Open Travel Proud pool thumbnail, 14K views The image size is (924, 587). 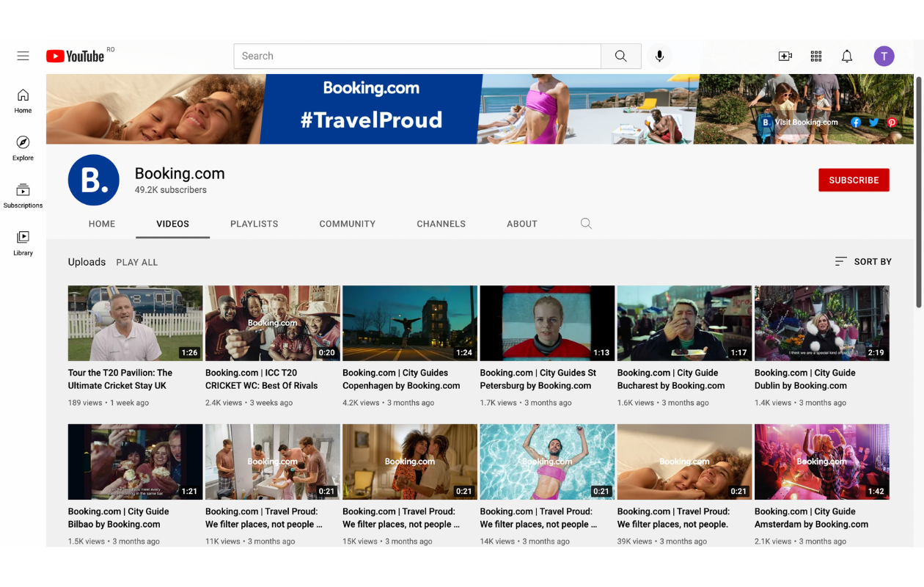[x=547, y=462]
